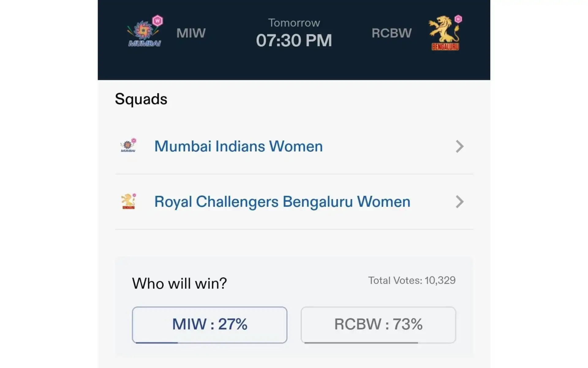The height and width of the screenshot is (368, 588).
Task: Click the Who will win? poll title
Action: [179, 283]
